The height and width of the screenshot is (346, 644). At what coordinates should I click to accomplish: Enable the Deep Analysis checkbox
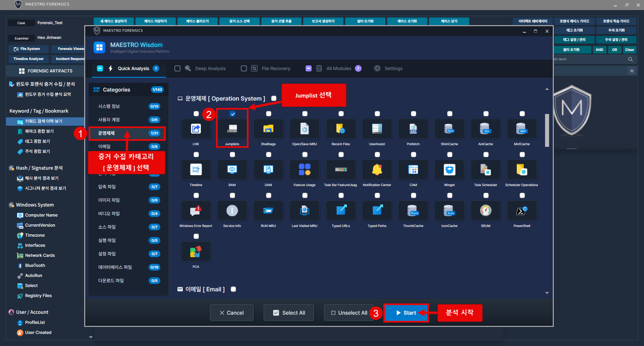pos(177,68)
